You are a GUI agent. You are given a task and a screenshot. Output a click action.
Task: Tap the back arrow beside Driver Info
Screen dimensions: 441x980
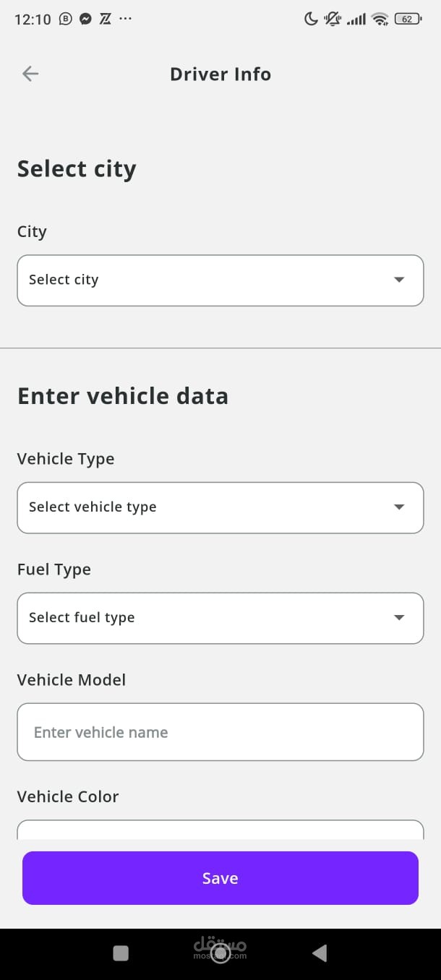point(30,74)
